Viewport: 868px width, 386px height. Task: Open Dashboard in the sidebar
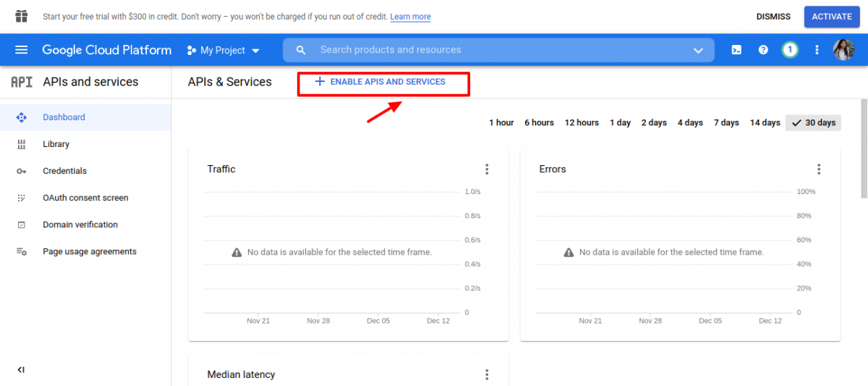tap(85, 117)
